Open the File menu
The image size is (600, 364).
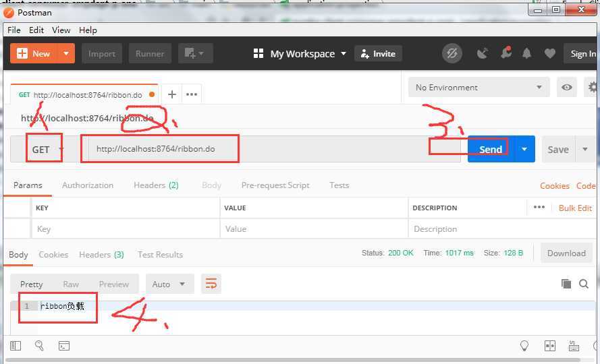click(14, 30)
